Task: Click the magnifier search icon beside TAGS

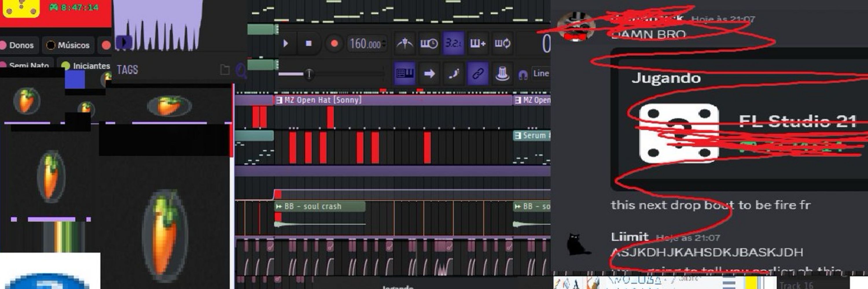Action: tap(241, 71)
